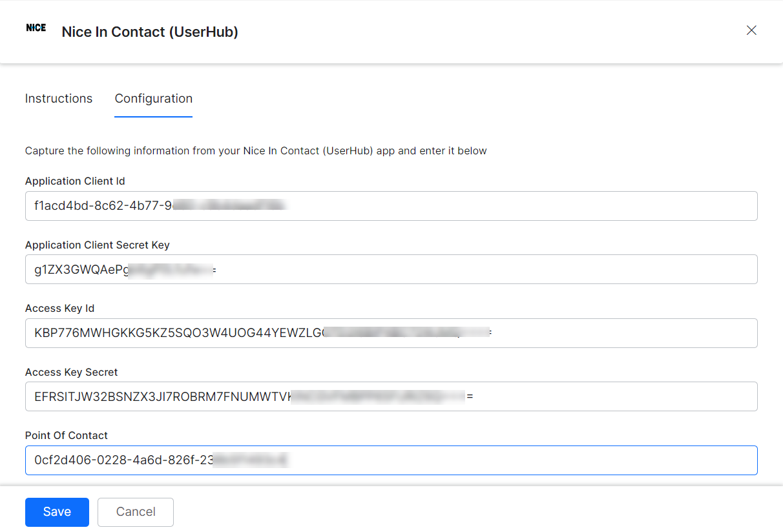This screenshot has width=783, height=532.
Task: Save the Nice In Contact configuration
Action: pos(57,511)
